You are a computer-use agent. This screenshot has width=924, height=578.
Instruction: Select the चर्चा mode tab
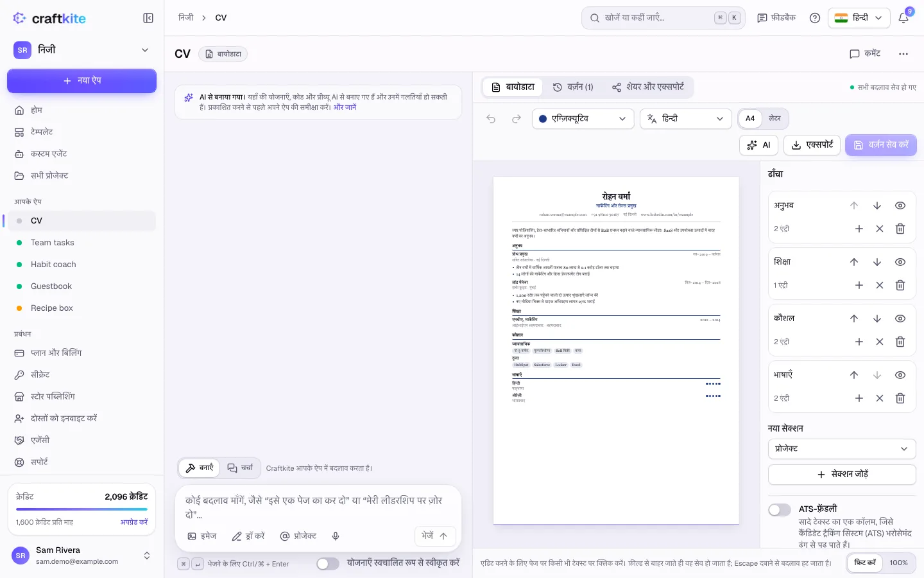coord(241,468)
